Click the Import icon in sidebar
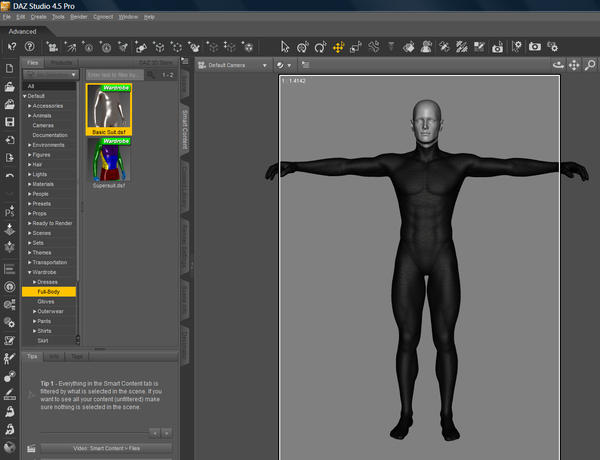Image resolution: width=600 pixels, height=460 pixels. point(9,140)
